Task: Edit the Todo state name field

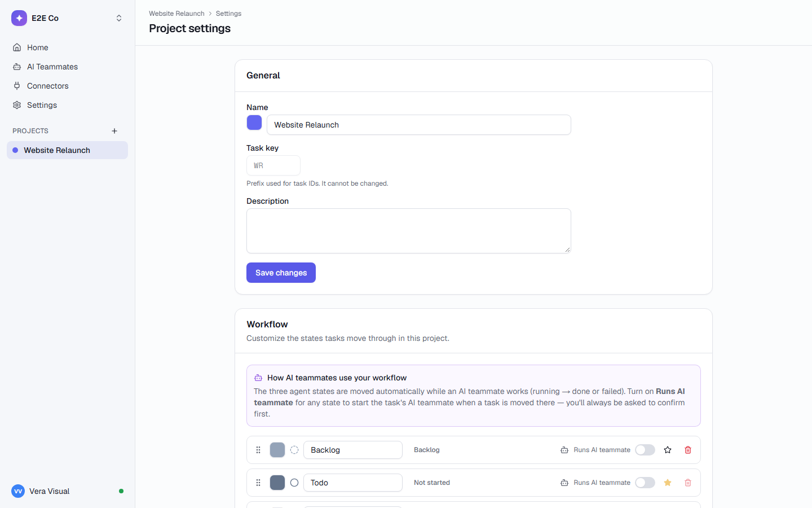Action: point(353,483)
